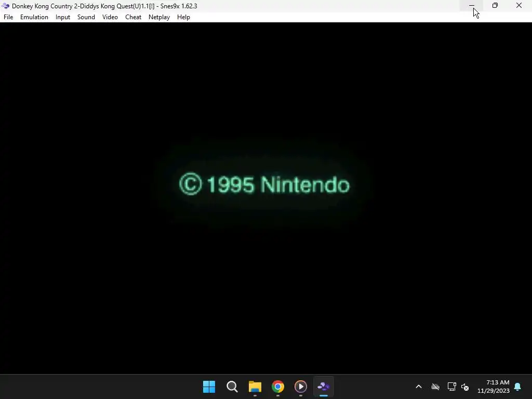
Task: Open the Video menu
Action: point(110,17)
